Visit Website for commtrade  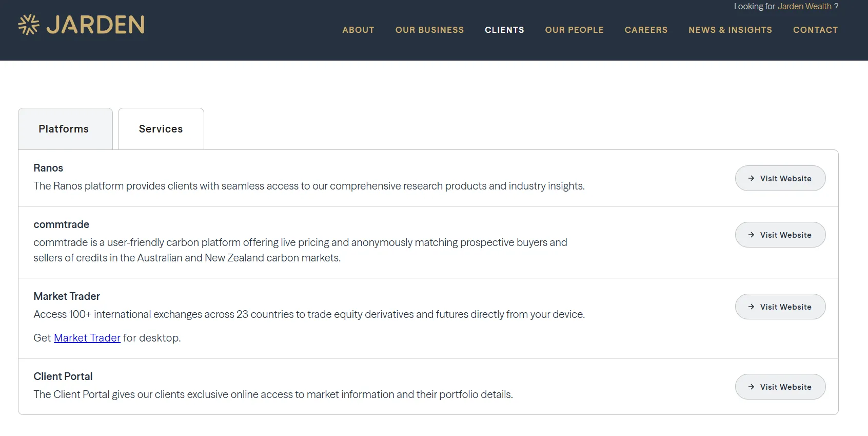tap(780, 235)
